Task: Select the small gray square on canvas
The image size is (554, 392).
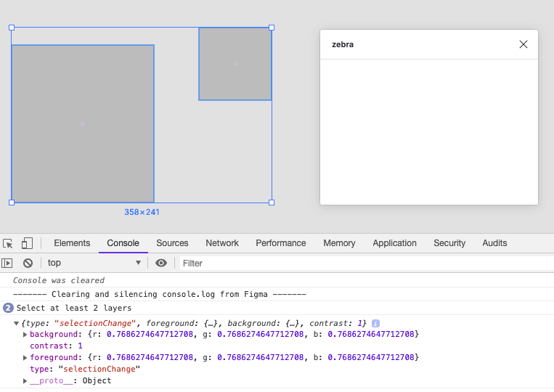Action: 235,64
